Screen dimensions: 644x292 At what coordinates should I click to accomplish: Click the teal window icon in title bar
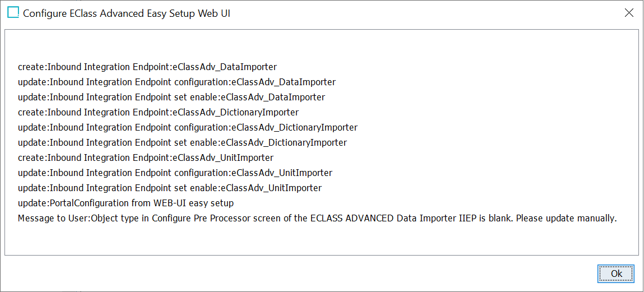tap(13, 13)
